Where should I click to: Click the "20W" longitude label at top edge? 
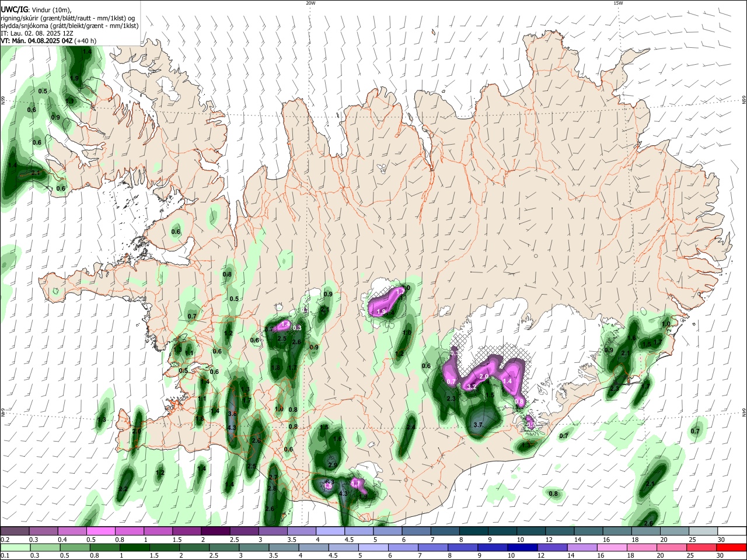pyautogui.click(x=310, y=3)
